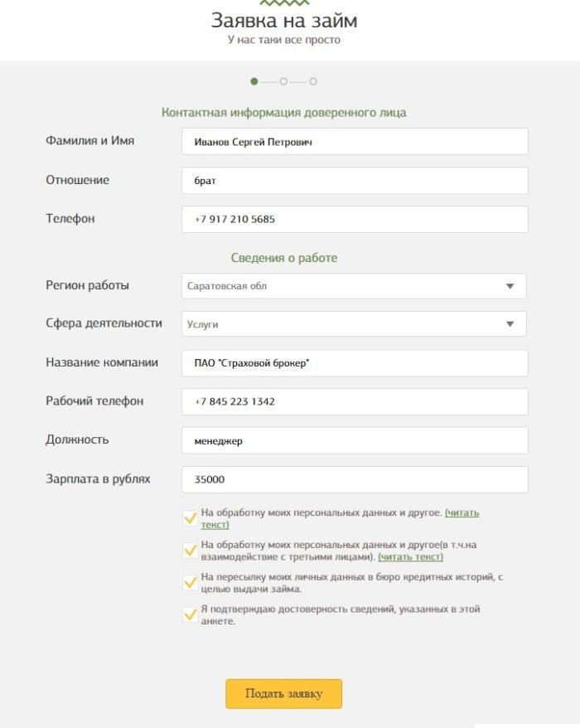The width and height of the screenshot is (580, 728).
Task: Open dropdown arrow next to Саратовская обл
Action: [511, 286]
